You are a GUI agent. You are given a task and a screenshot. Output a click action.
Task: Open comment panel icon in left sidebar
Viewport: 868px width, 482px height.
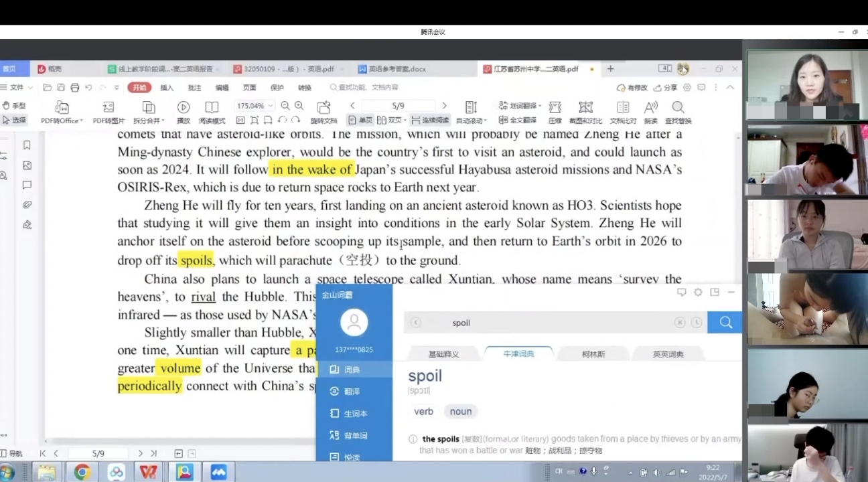tap(27, 185)
